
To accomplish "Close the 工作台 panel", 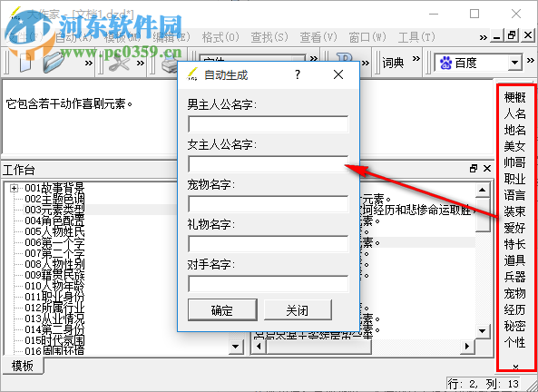I will pyautogui.click(x=487, y=169).
